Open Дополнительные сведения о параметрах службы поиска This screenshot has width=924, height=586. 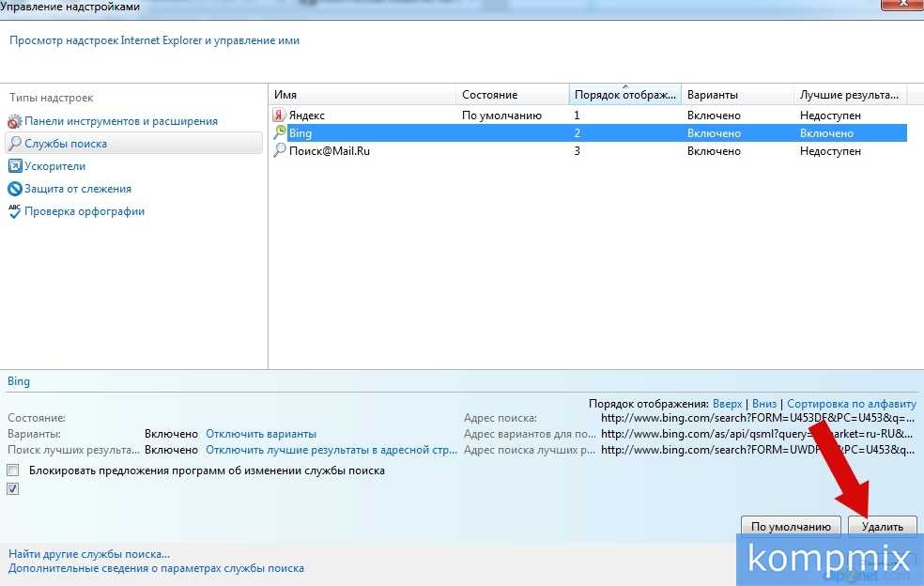pos(156,568)
